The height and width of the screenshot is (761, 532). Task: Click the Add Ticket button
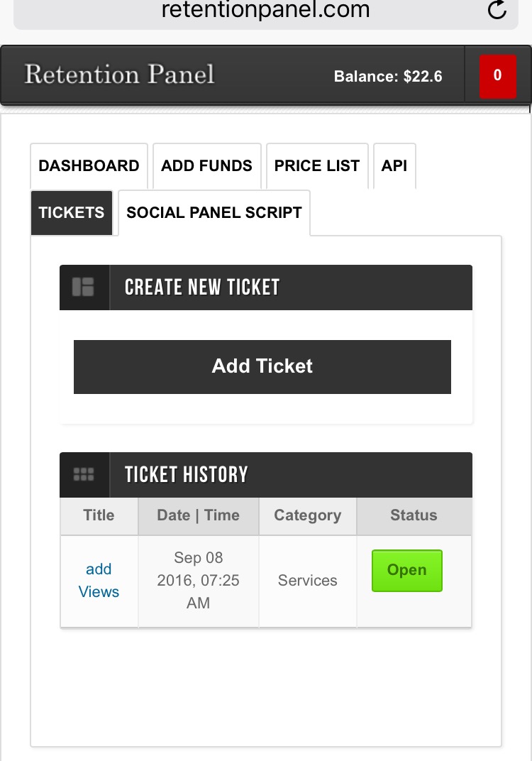point(262,366)
